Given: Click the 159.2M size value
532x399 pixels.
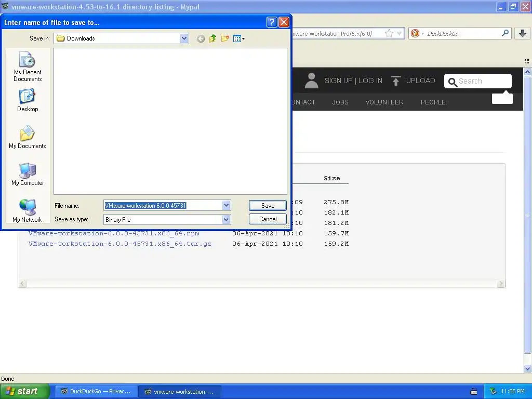Looking at the screenshot, I should (336, 244).
